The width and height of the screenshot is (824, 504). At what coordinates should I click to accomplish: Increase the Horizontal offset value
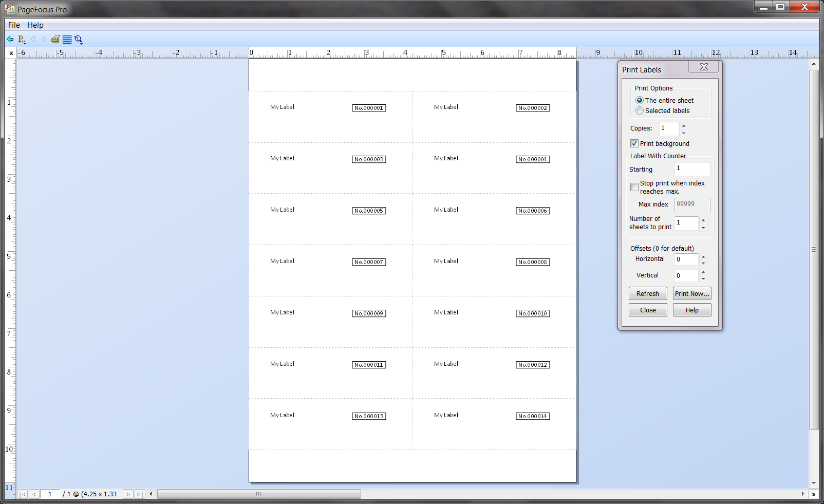click(x=703, y=257)
